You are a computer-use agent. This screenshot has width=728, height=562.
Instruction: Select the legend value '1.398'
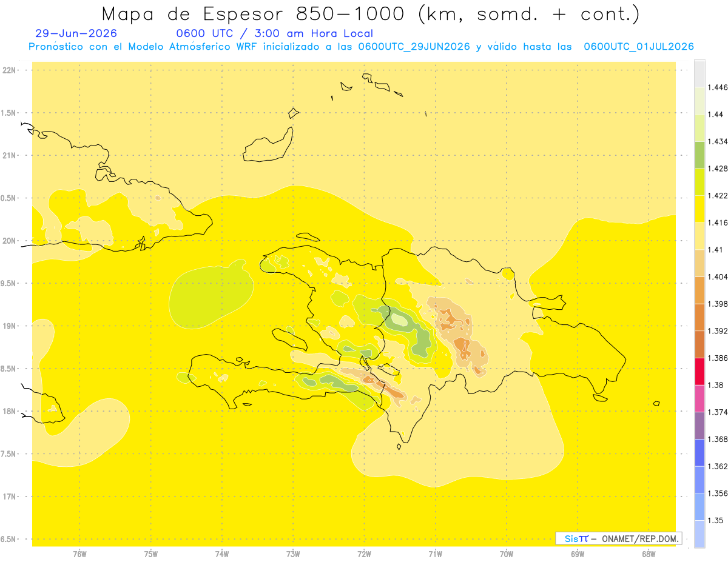(x=717, y=304)
